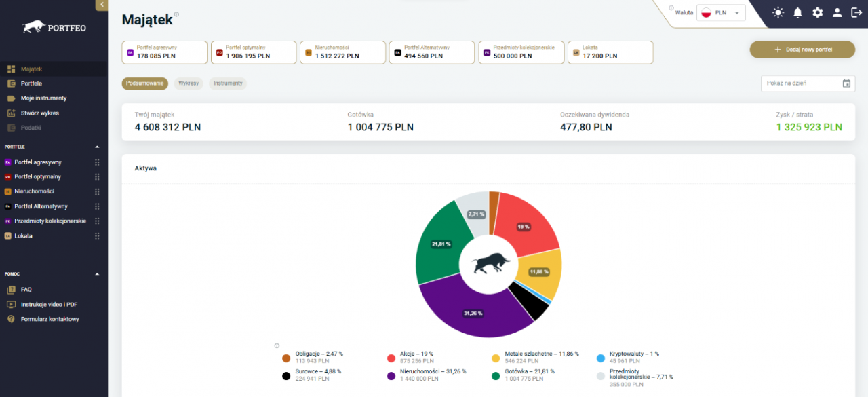Toggle Akcje red legend swatch
868x397 pixels.
click(x=391, y=358)
